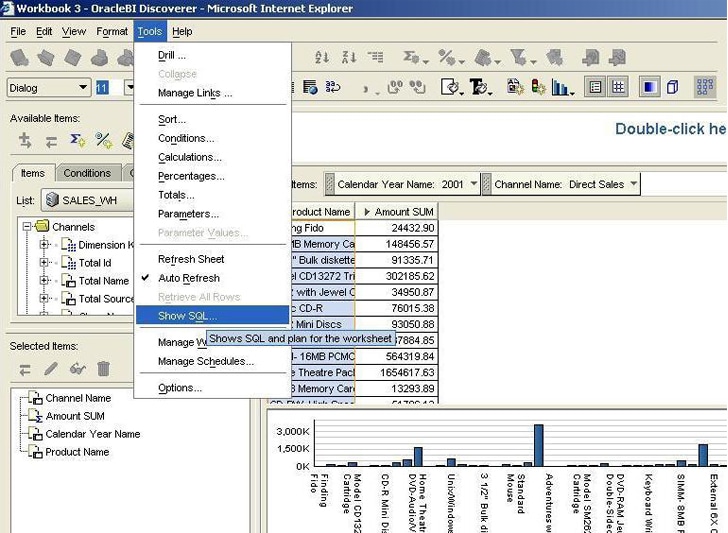Toggle the gridlines button in toolbar
The width and height of the screenshot is (728, 533).
618,87
